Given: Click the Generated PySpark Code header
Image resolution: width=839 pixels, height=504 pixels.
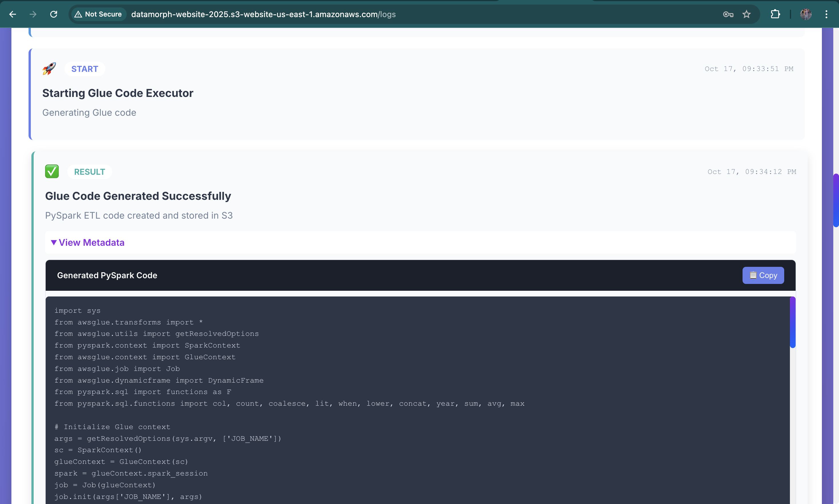Looking at the screenshot, I should tap(107, 275).
